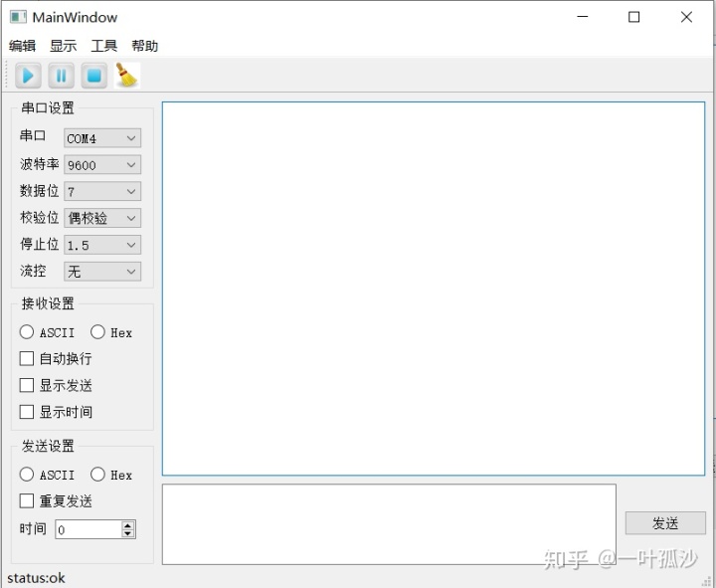Expand the 停止位 1.5 dropdown

102,245
